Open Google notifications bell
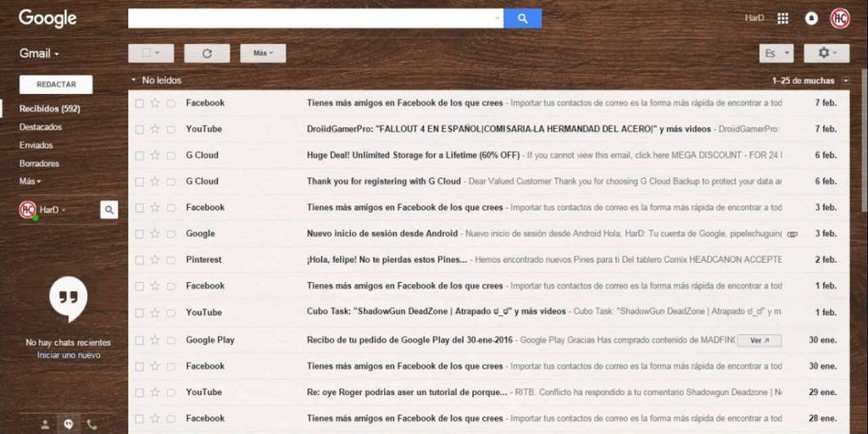Viewport: 868px width, 434px height. pyautogui.click(x=811, y=18)
